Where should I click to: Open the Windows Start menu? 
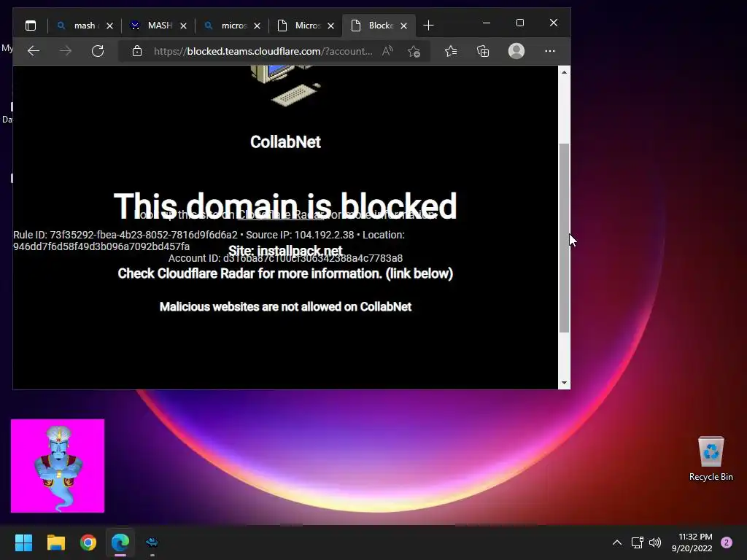tap(23, 542)
